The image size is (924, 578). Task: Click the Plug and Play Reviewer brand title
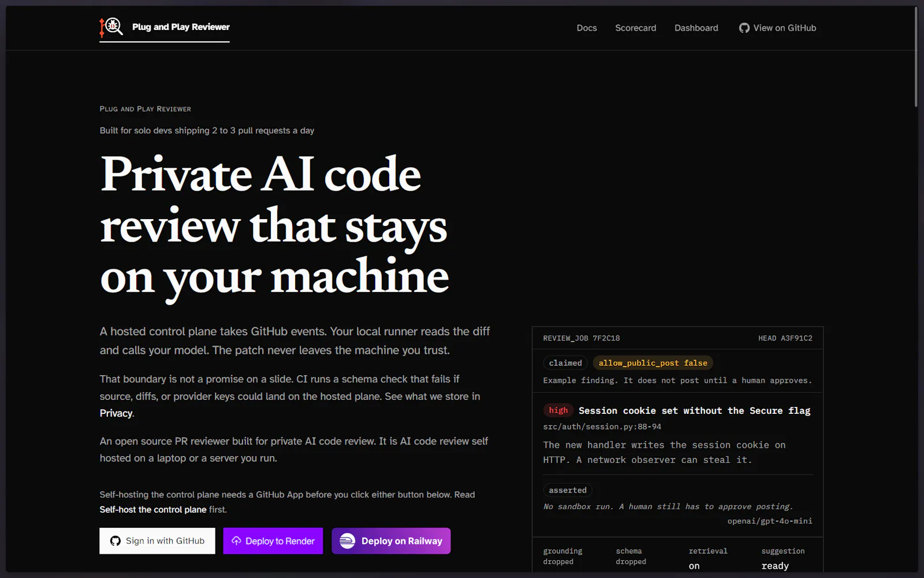click(181, 27)
